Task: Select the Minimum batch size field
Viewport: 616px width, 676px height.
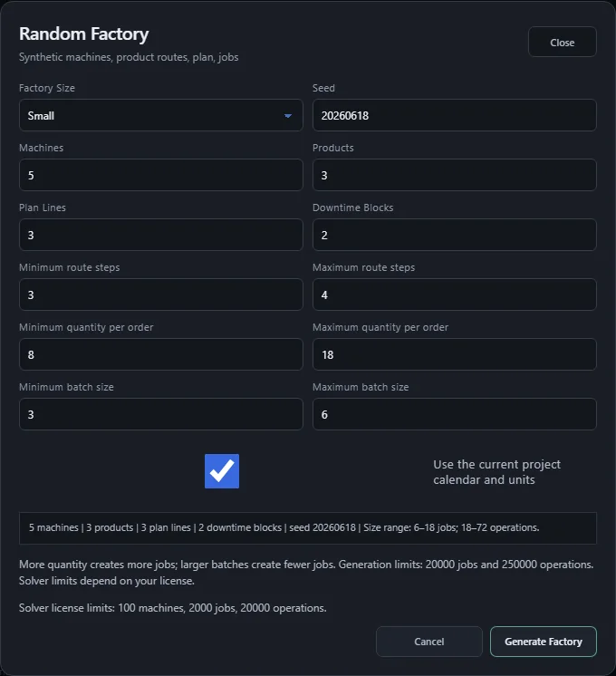Action: coord(160,414)
